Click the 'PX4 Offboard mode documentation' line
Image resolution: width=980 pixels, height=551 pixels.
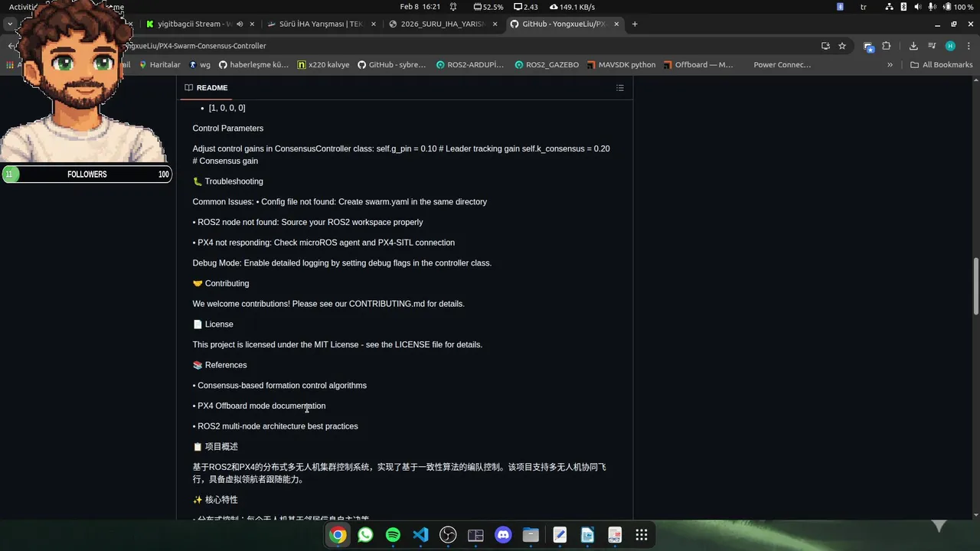point(259,406)
